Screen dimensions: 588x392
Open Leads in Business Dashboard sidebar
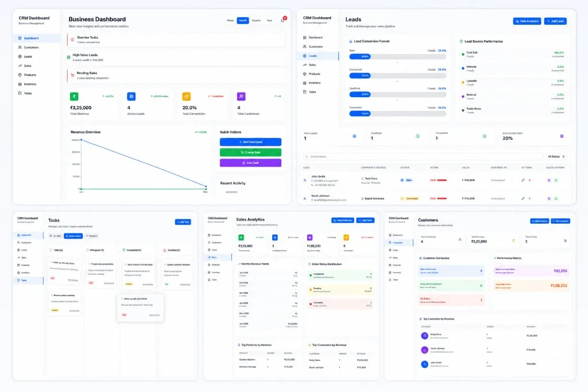coord(36,56)
